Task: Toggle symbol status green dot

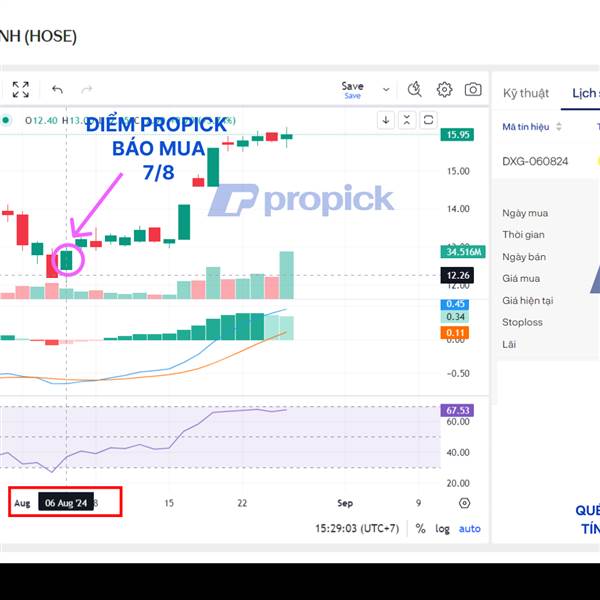Action: pos(6,120)
